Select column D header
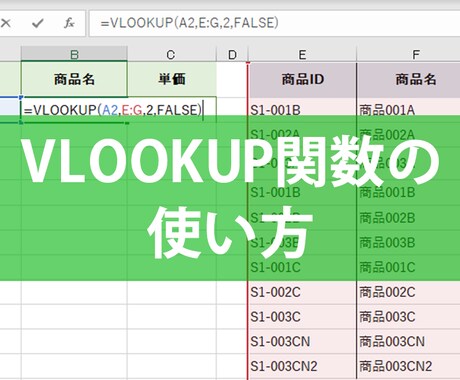 232,54
